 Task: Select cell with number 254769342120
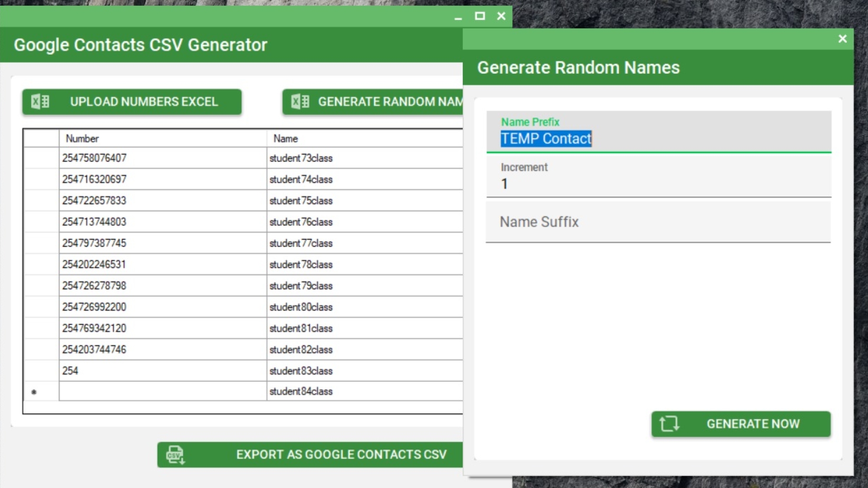(x=163, y=328)
